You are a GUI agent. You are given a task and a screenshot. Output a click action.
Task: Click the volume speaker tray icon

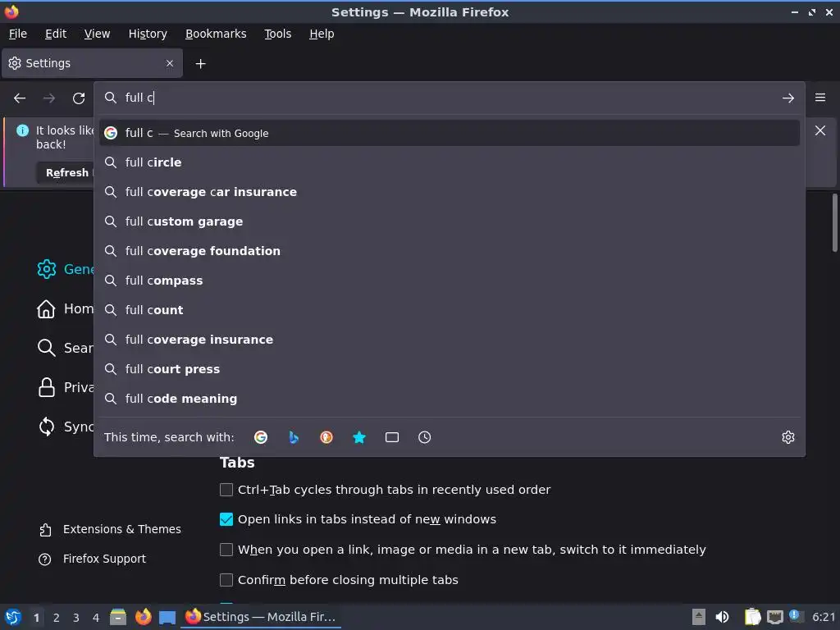pos(722,617)
